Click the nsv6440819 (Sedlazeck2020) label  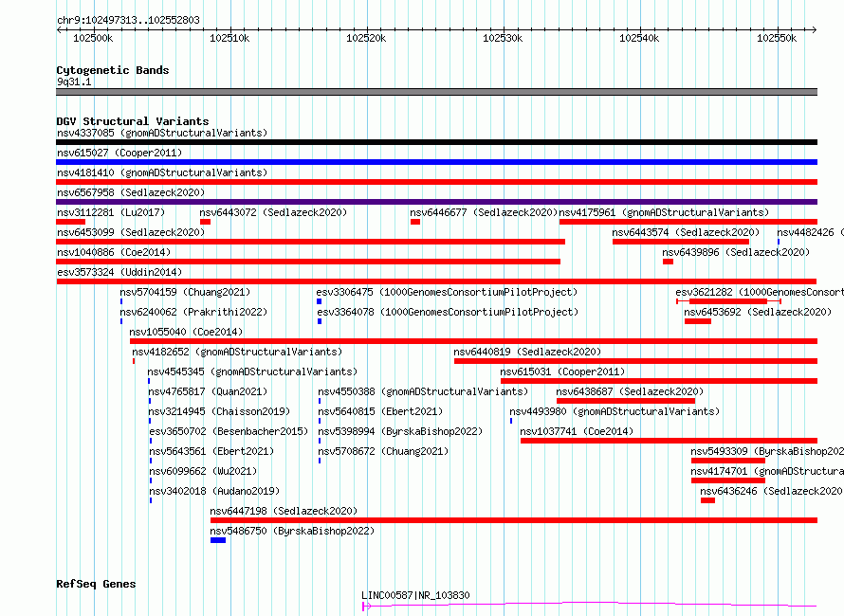pyautogui.click(x=527, y=352)
